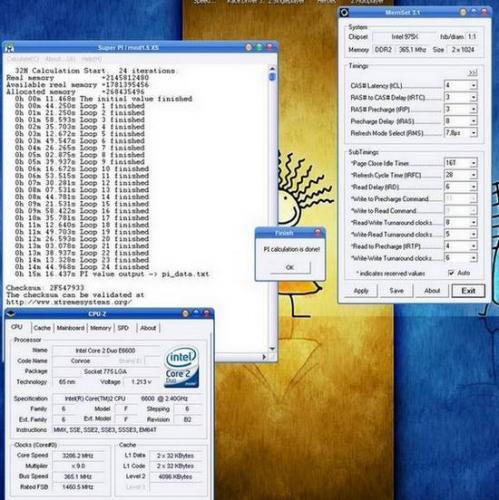499x500 pixels.
Task: Close the Finish dialog with its X
Action: [x=318, y=233]
